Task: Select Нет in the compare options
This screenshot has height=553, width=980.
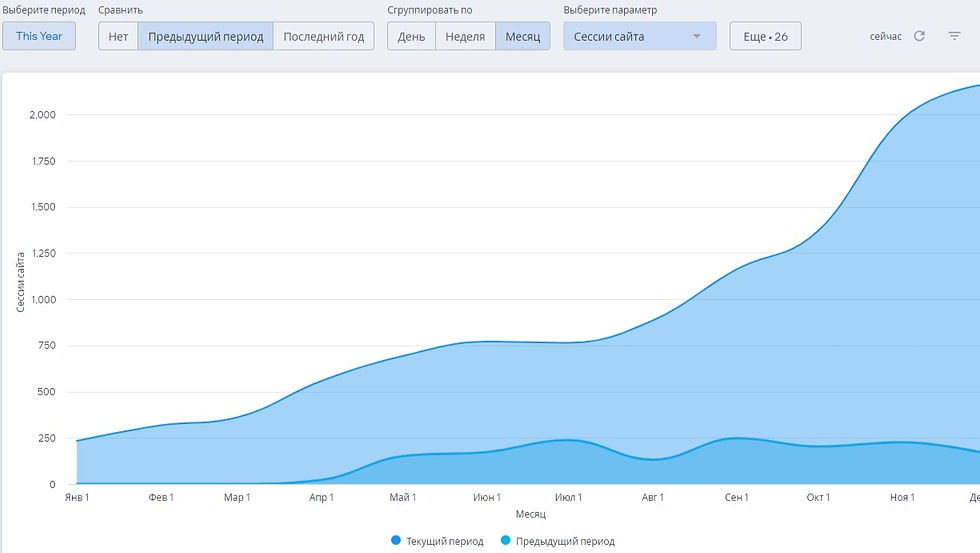Action: [x=118, y=37]
